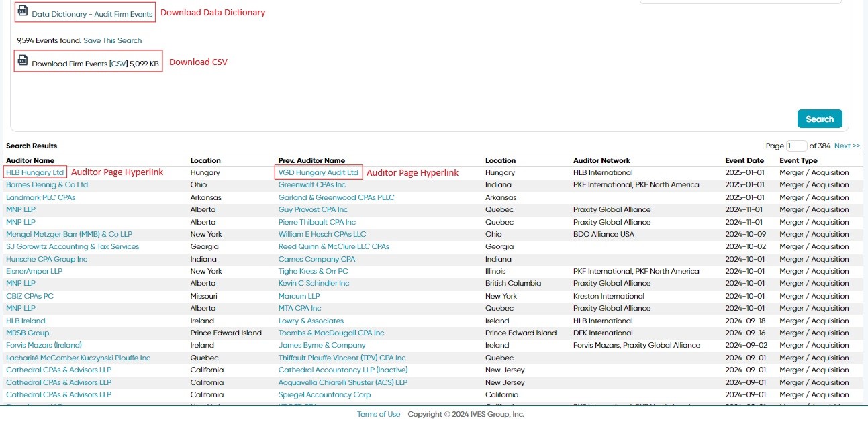Open Pierre Thibault CPA Inc link
The image size is (868, 422).
(317, 222)
